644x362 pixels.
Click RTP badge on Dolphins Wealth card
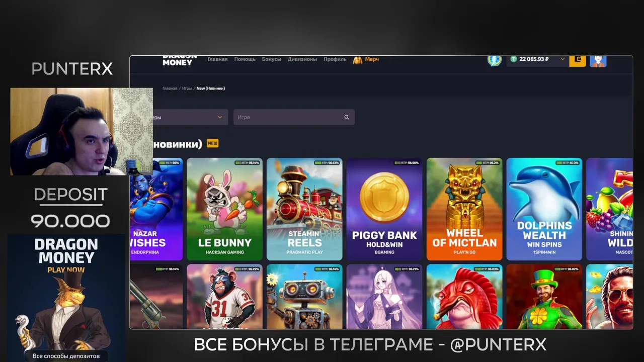568,163
